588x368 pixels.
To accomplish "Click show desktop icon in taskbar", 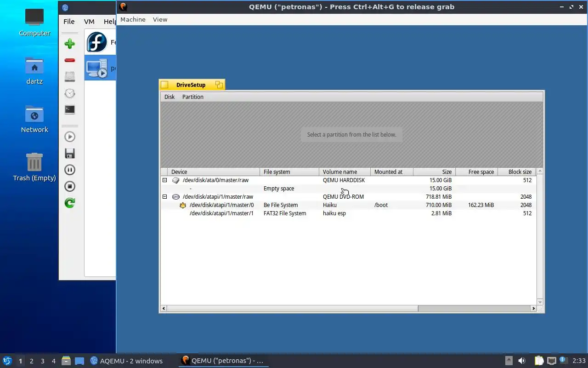I will [x=79, y=361].
